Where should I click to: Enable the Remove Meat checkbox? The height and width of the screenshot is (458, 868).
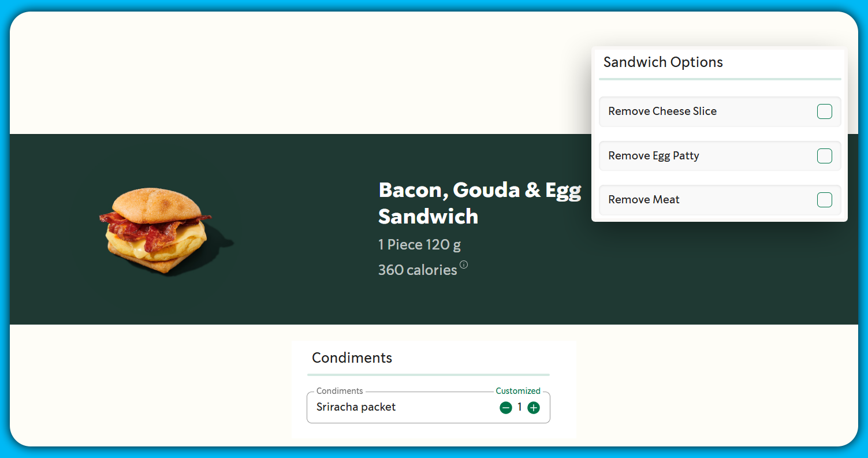click(824, 200)
